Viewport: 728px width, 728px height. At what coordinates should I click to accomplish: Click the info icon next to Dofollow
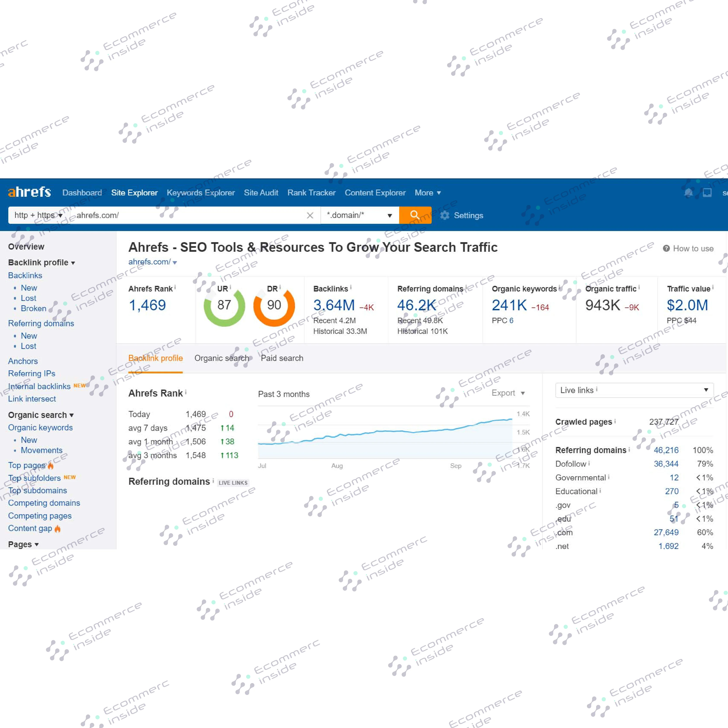pos(589,464)
